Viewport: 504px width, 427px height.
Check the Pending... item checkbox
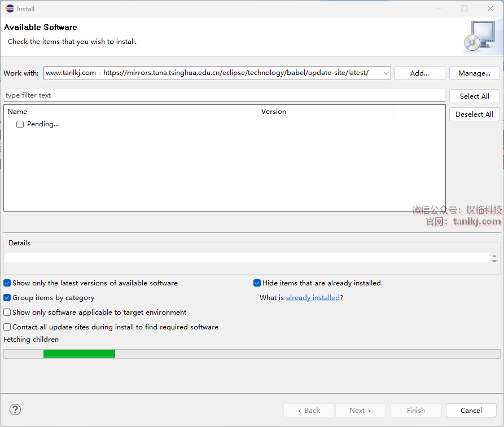pyautogui.click(x=20, y=125)
